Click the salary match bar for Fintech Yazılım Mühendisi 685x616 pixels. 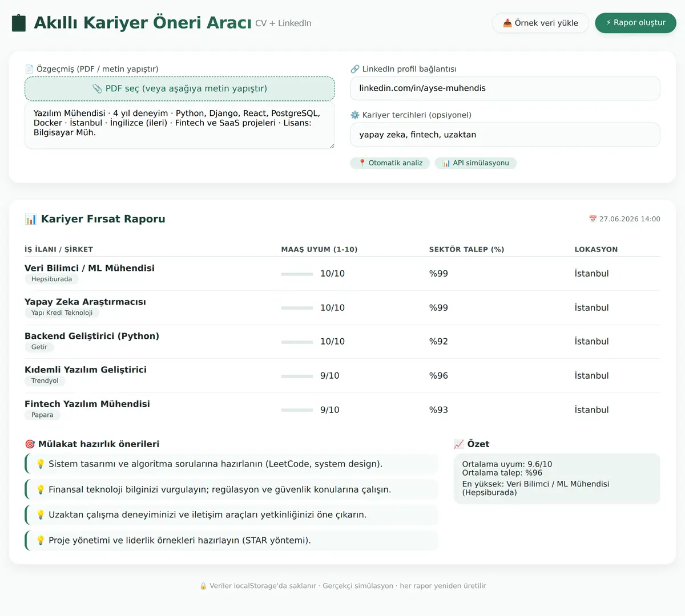click(297, 410)
